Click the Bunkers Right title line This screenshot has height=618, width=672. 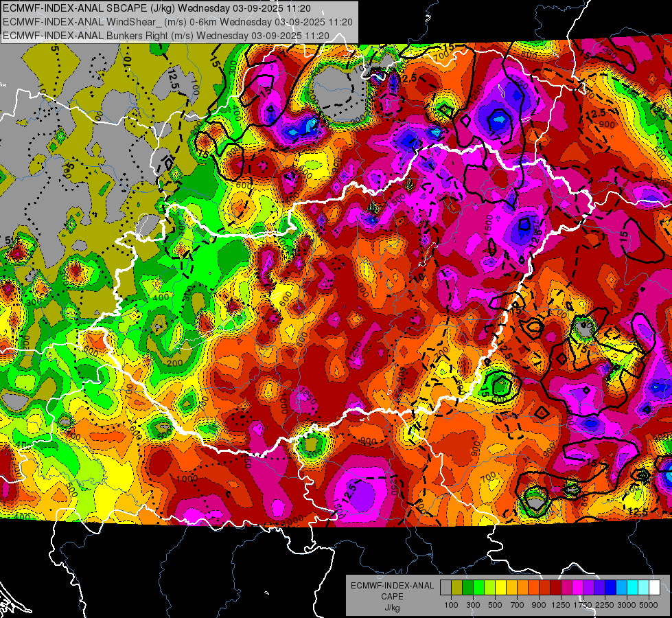click(x=166, y=36)
